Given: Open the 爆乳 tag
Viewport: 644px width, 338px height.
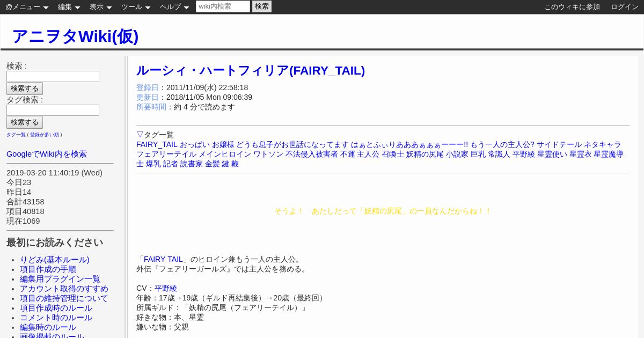Looking at the screenshot, I should coord(153,164).
